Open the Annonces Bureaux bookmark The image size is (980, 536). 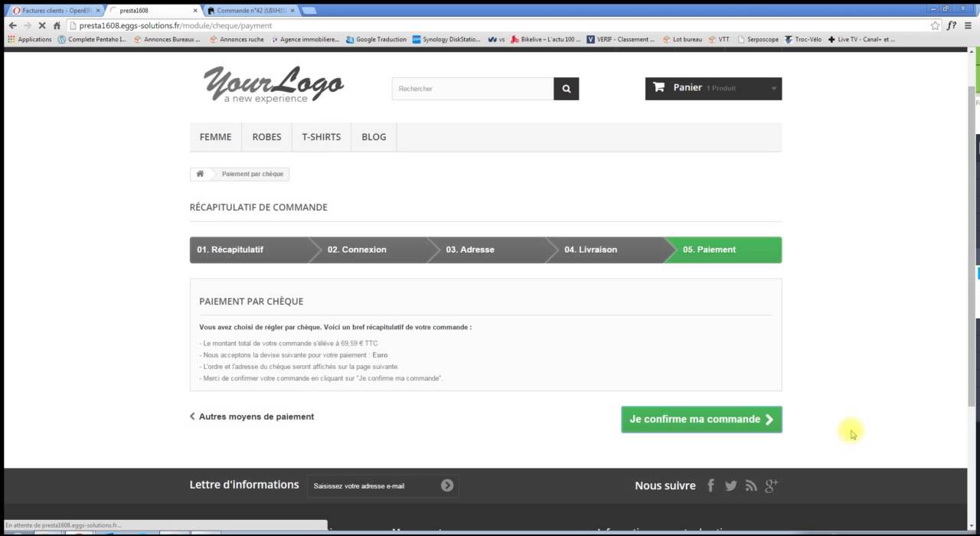166,39
